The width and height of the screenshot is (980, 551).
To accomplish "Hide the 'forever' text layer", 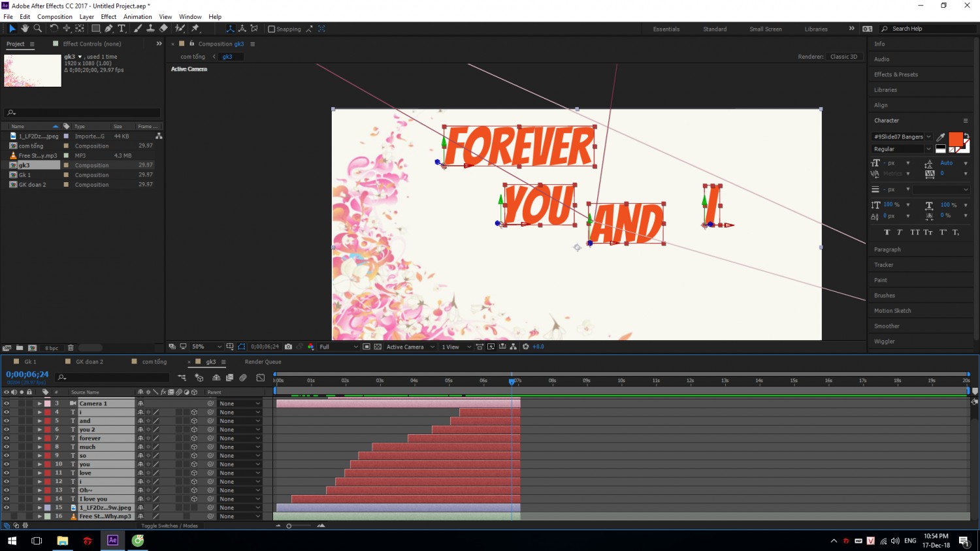I will pyautogui.click(x=7, y=438).
